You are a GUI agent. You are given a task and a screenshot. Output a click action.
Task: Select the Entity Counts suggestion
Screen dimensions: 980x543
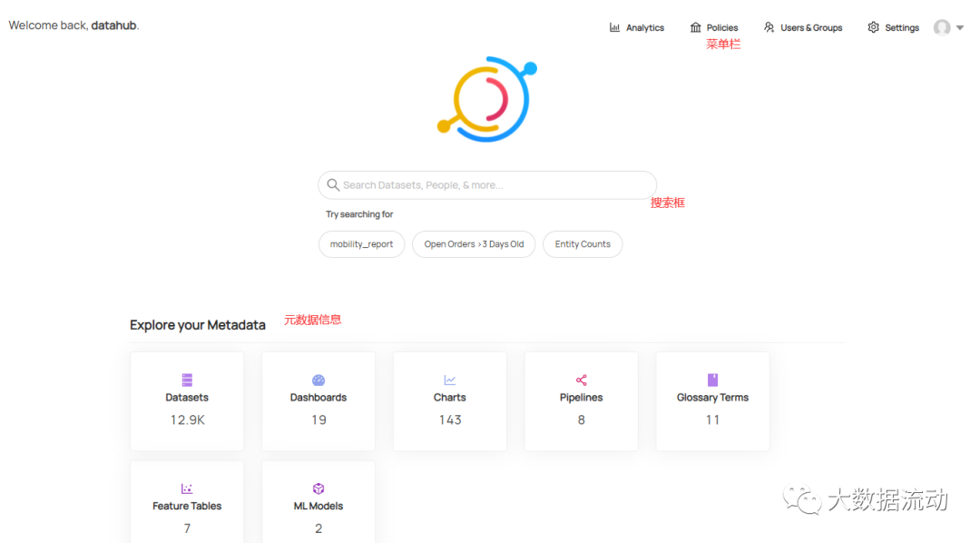click(583, 244)
